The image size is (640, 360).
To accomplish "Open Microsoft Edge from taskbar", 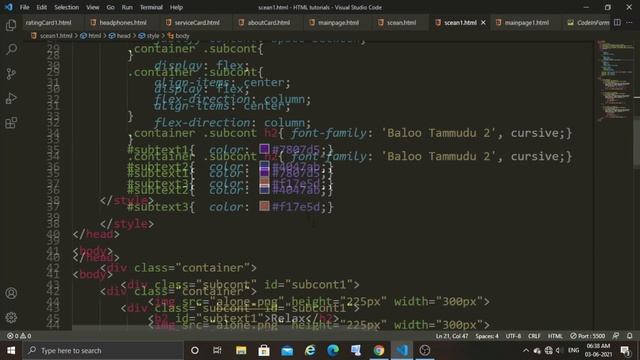I will pyautogui.click(x=333, y=350).
